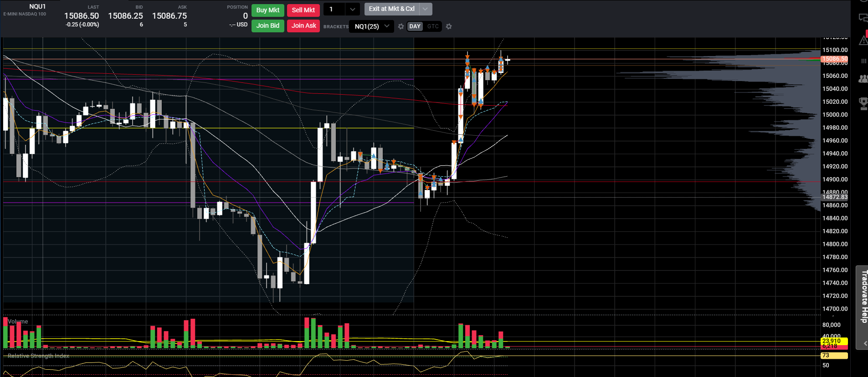Click the 15100.00 price axis label
Viewport: 868px width, 377px height.
tap(835, 50)
